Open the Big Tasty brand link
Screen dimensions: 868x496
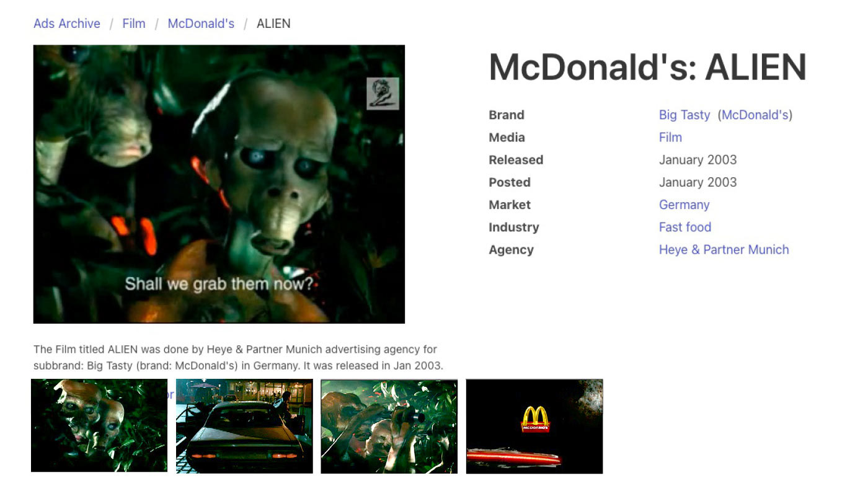[684, 115]
